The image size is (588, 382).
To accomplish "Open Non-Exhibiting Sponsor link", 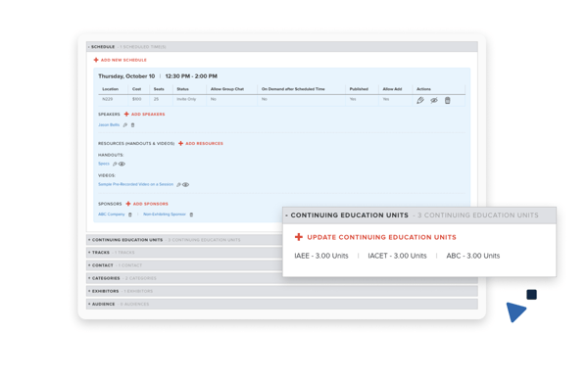I will point(165,215).
